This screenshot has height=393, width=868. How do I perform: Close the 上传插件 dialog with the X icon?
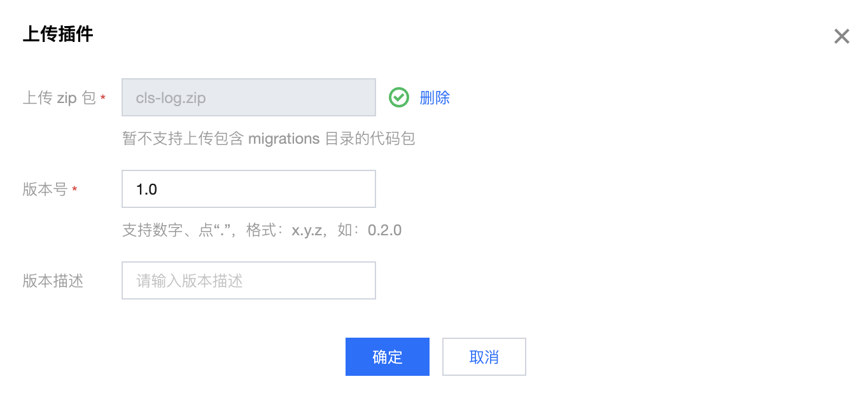point(841,36)
